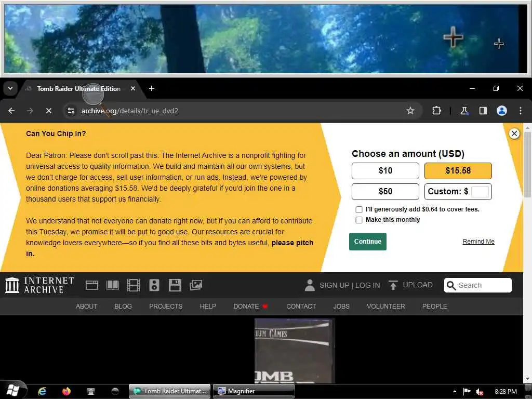The width and height of the screenshot is (532, 399).
Task: Open the texts book icon
Action: 113,285
